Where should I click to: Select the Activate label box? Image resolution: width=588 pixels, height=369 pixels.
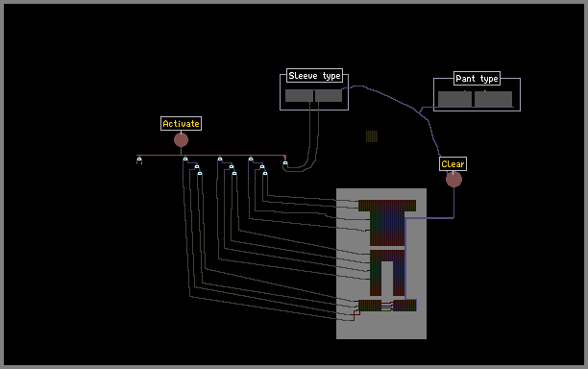pyautogui.click(x=182, y=123)
